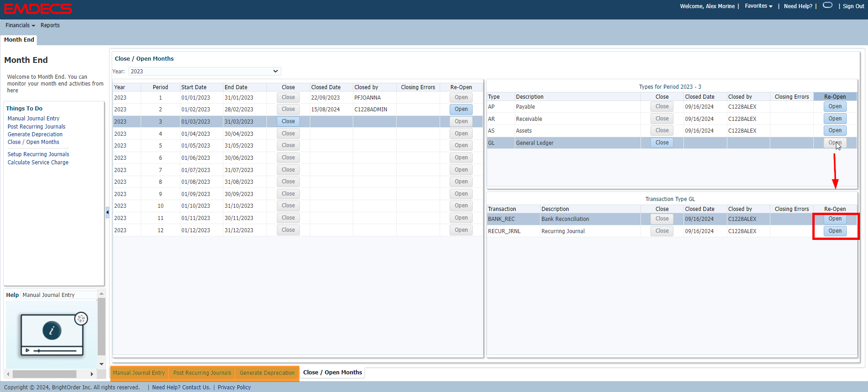Viewport: 868px width, 392px height.
Task: Click the help panel scroll-up arrow
Action: (102, 294)
